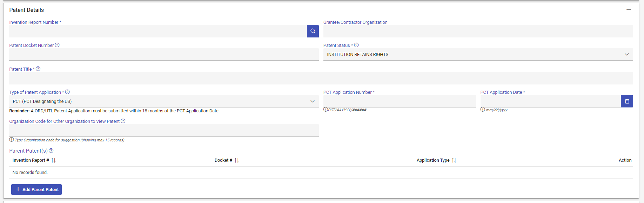Click the Patent Docket Number input field
The width and height of the screenshot is (644, 203).
[x=163, y=54]
